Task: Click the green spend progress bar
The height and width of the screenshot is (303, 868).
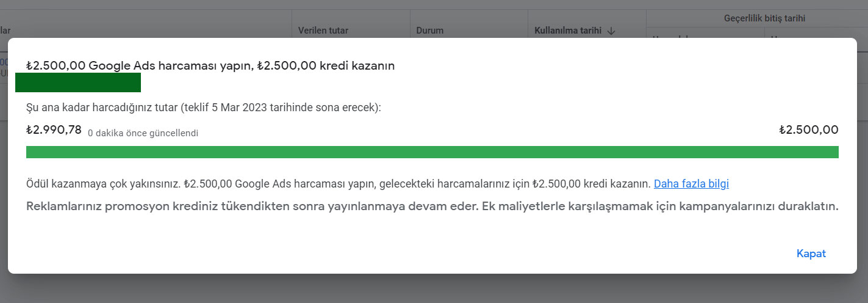Action: 432,152
